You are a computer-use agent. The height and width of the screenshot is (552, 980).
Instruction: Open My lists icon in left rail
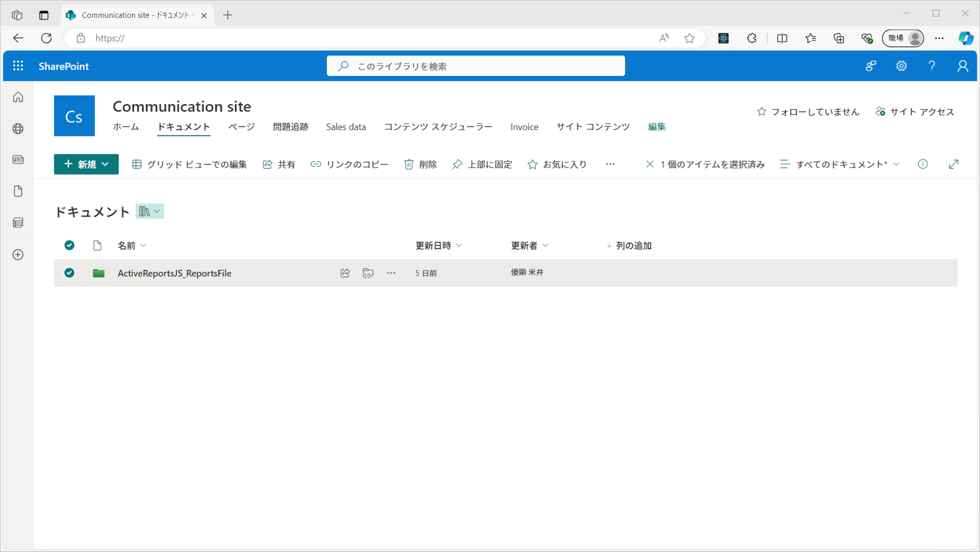pyautogui.click(x=18, y=223)
